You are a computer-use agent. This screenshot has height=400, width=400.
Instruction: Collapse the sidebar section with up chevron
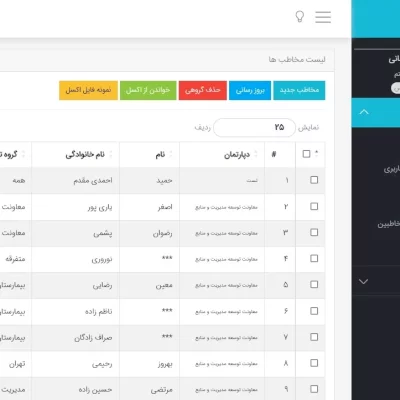[x=364, y=112]
